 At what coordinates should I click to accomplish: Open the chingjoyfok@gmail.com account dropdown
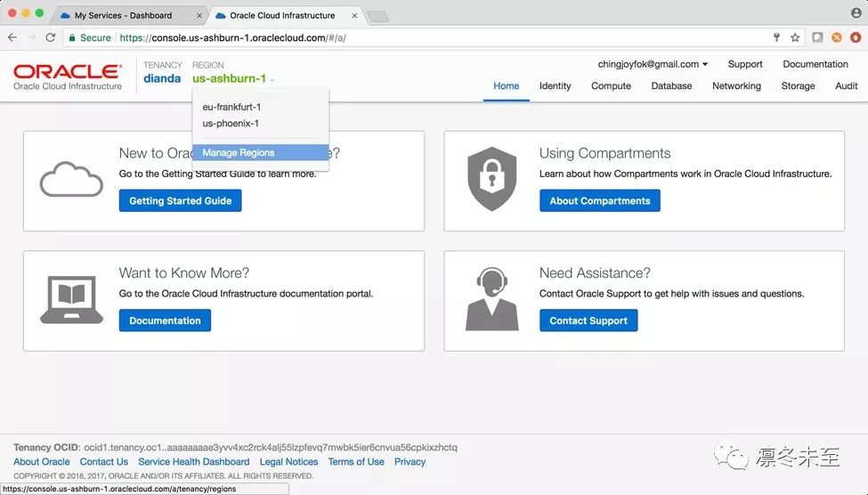[x=653, y=64]
